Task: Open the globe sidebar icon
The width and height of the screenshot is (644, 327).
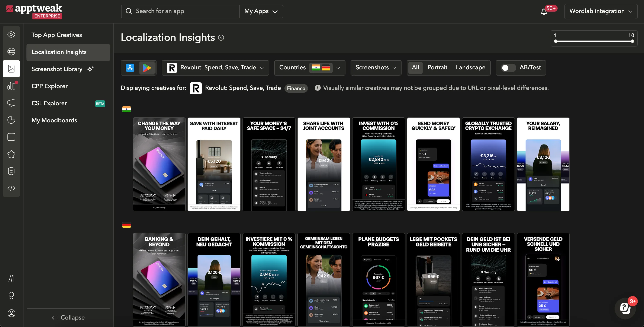Action: coord(11,51)
